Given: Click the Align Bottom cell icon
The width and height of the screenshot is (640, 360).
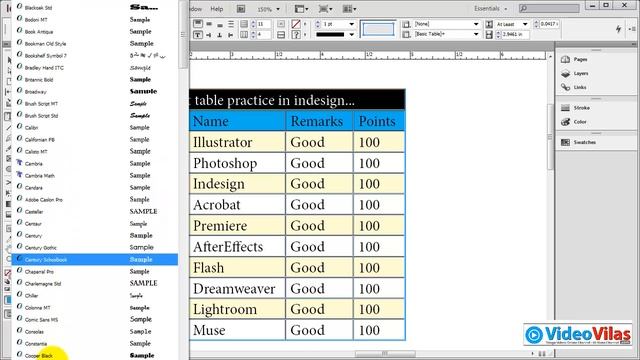Looking at the screenshot, I should point(220,24).
